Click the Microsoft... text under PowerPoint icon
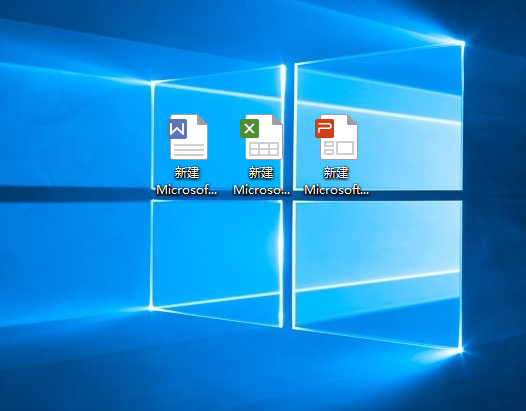Screen dimensions: 526x411 pyautogui.click(x=336, y=190)
